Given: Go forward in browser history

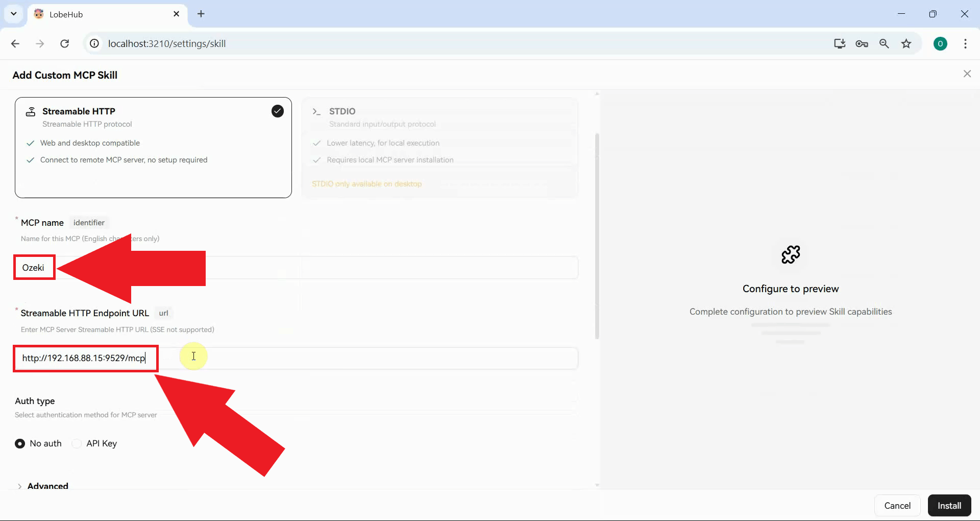Looking at the screenshot, I should point(40,44).
